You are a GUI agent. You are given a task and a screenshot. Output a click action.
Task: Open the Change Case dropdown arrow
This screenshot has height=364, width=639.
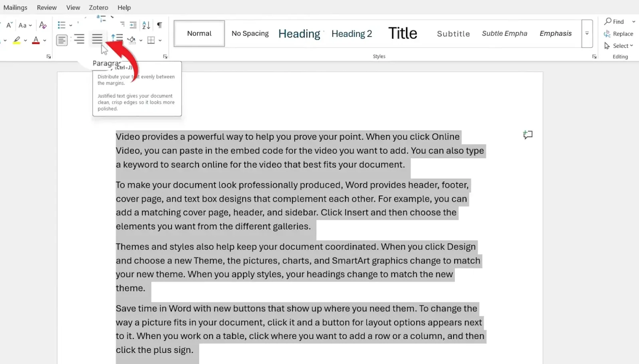pyautogui.click(x=30, y=26)
